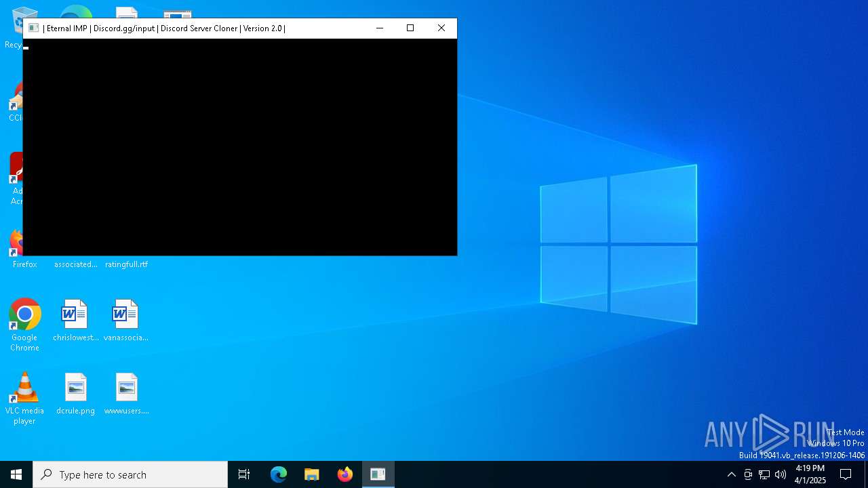Open the chrislowest Word document
Screen dimensions: 868x488
pyautogui.click(x=75, y=321)
